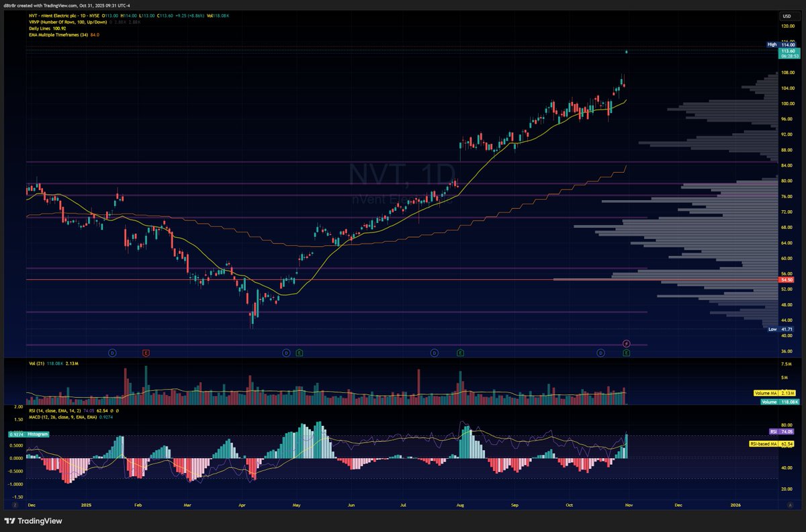Click the red 54.50 price line label
806x532 pixels.
coord(787,279)
